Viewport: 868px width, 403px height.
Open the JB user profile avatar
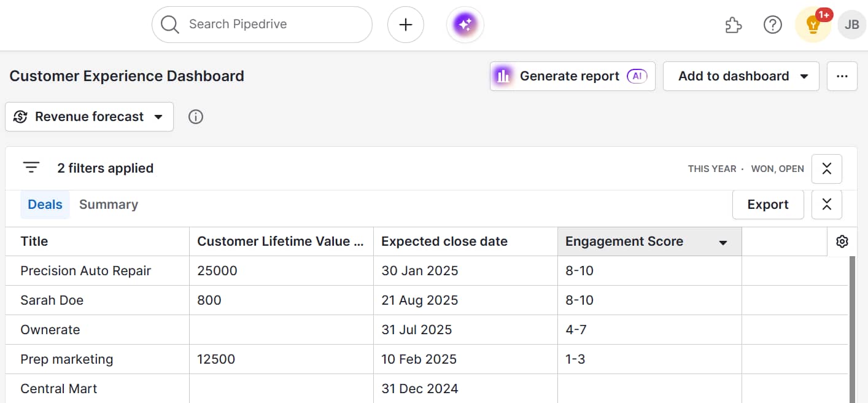[851, 25]
